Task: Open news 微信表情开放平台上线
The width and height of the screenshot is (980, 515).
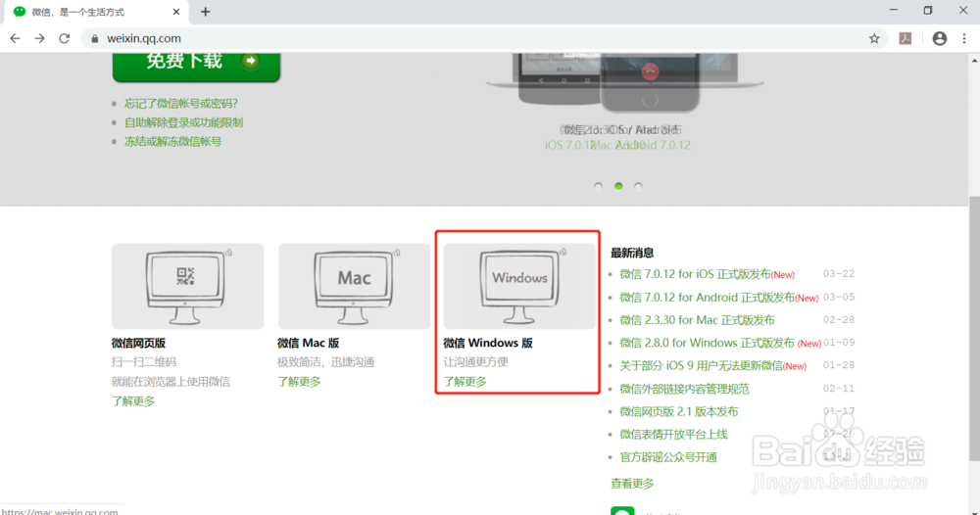Action: click(x=674, y=435)
